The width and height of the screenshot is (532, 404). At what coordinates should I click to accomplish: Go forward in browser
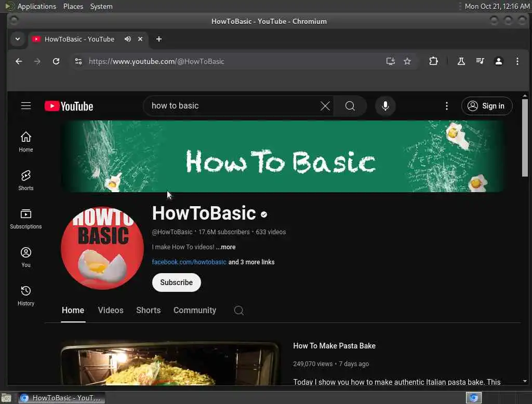tap(37, 61)
